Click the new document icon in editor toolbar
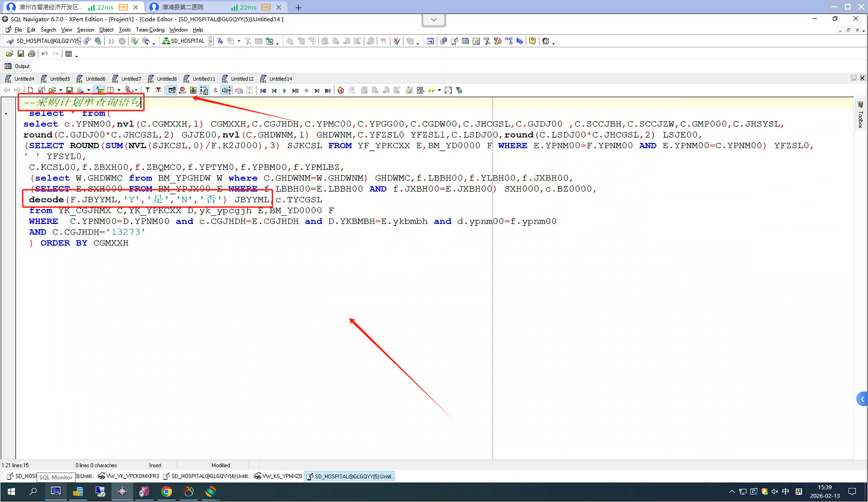The height and width of the screenshot is (502, 868). click(x=30, y=90)
